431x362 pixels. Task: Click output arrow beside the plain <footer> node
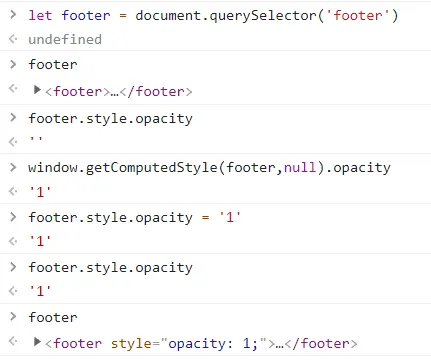coord(13,89)
